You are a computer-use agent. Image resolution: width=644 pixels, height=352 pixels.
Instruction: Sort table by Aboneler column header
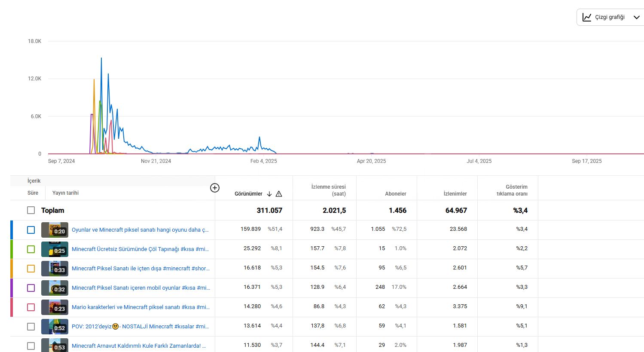(395, 194)
